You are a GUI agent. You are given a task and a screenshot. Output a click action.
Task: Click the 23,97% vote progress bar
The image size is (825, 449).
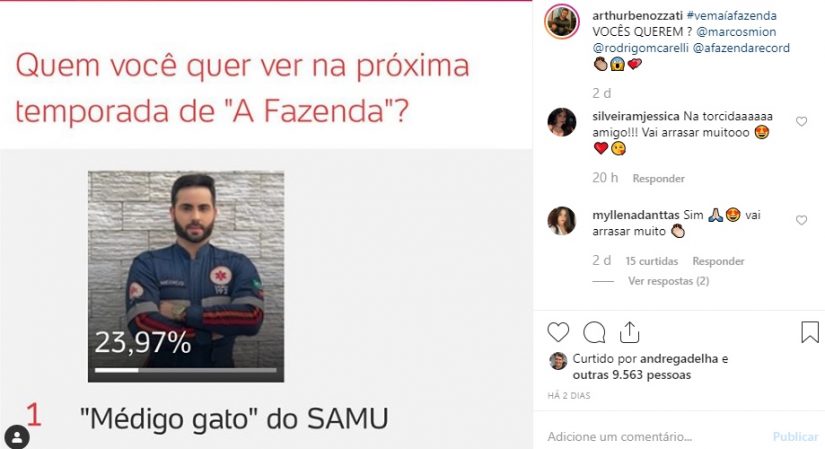(x=185, y=370)
